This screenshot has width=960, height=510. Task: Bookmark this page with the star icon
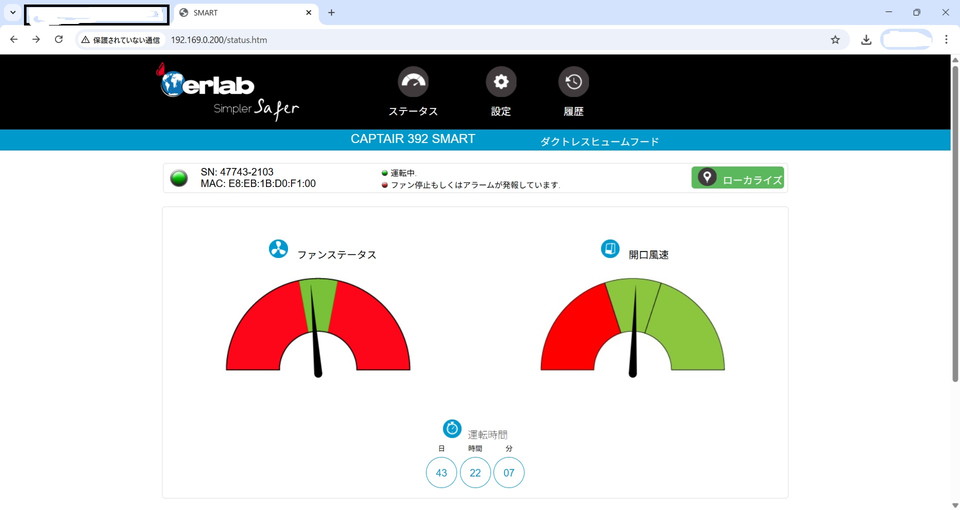coord(835,40)
